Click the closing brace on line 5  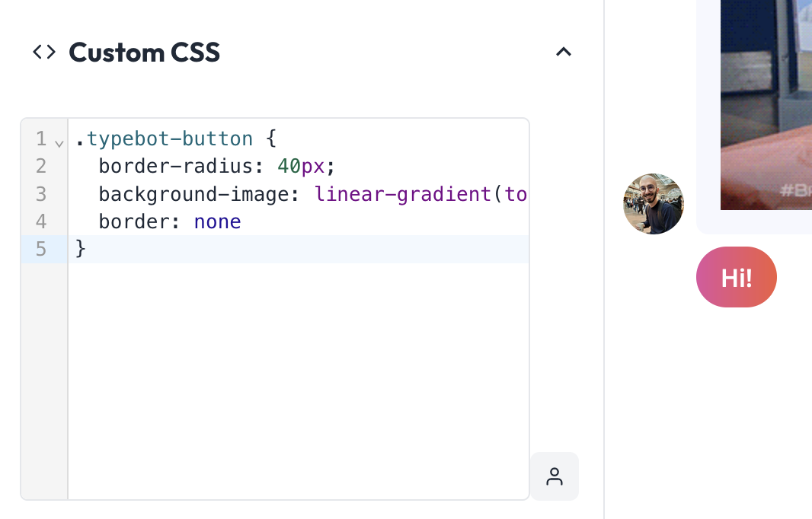pos(80,249)
